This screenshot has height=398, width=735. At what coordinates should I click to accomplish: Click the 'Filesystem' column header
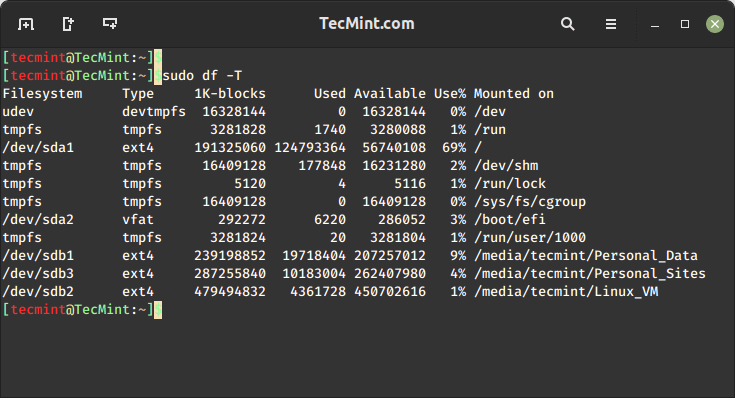[42, 94]
